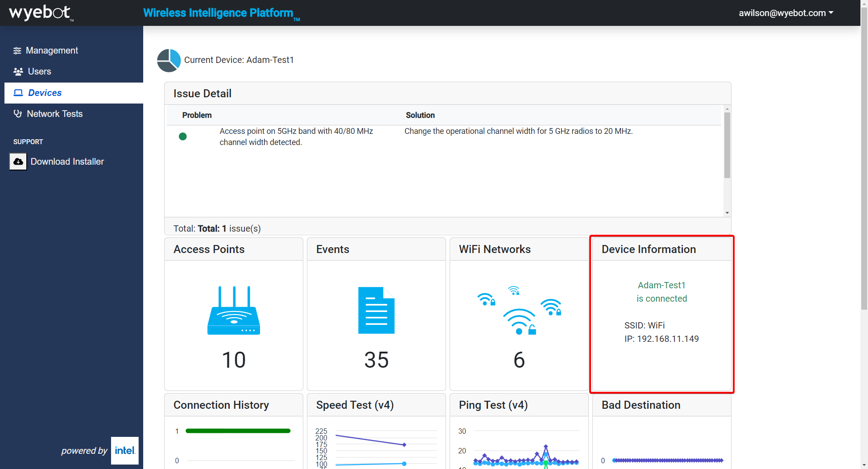Click the Wyebot logo

40,12
